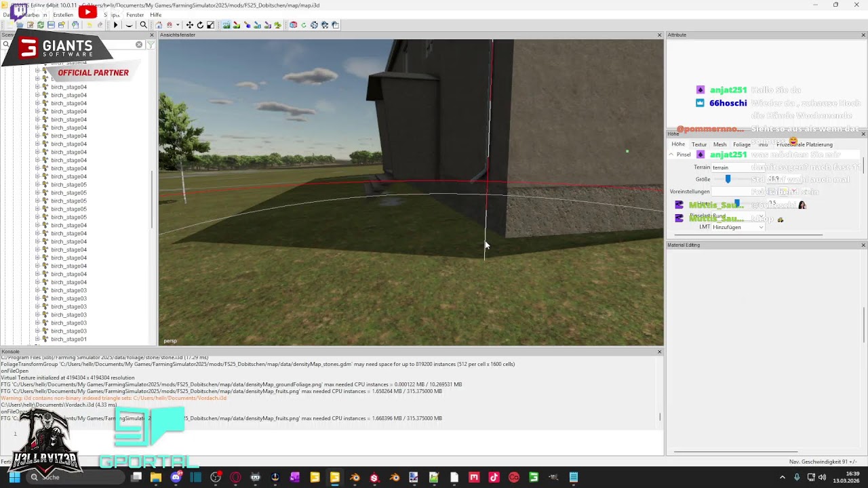Click the Play button in the toolbar

115,25
